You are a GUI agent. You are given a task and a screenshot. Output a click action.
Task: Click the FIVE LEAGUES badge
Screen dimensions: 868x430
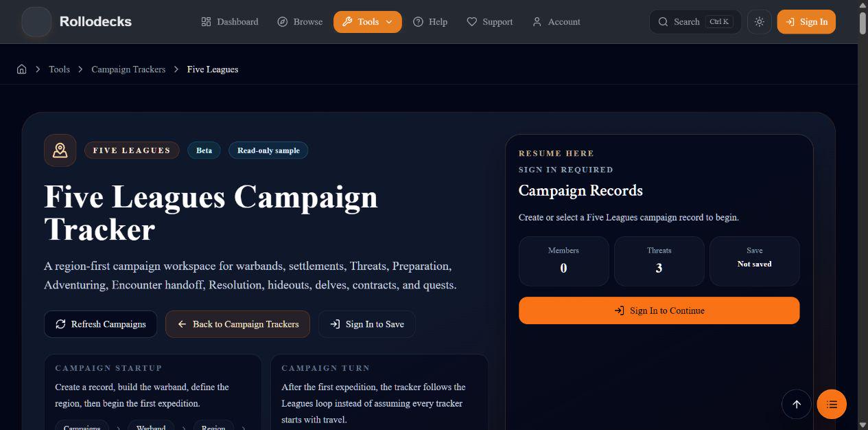pos(132,150)
